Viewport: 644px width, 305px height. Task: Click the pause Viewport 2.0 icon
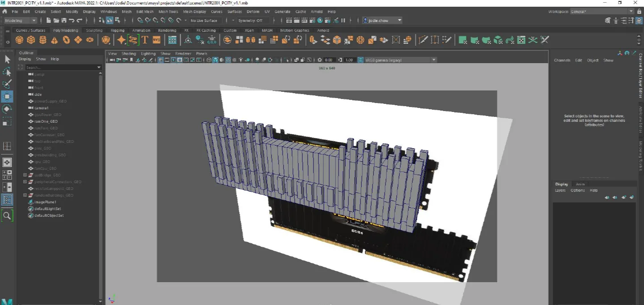coord(343,20)
